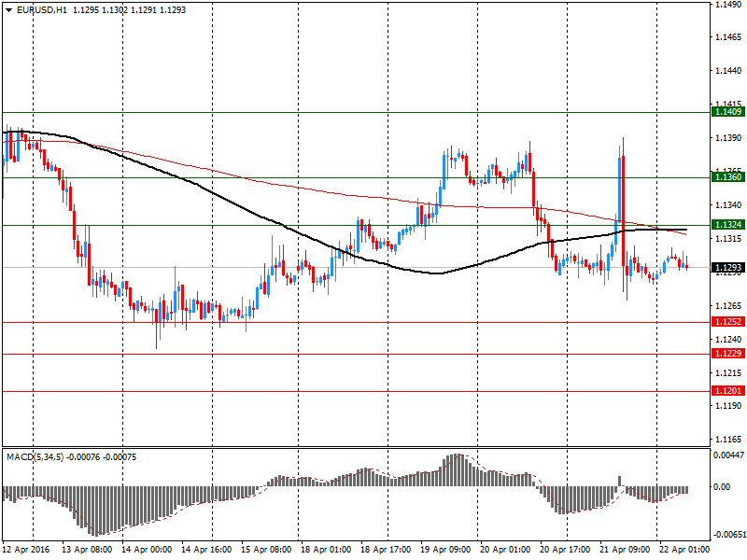
Task: Select the 1.1229 red support level label
Action: coord(728,354)
